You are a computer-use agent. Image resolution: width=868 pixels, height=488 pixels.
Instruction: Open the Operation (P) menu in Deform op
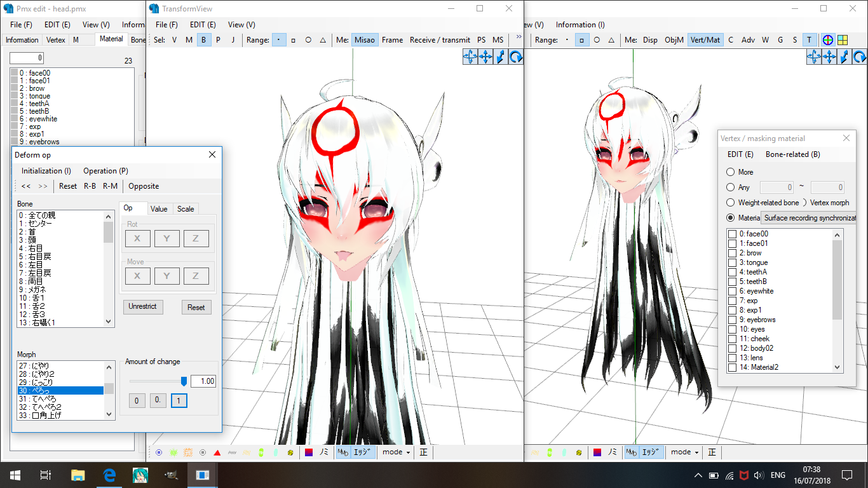pos(106,171)
